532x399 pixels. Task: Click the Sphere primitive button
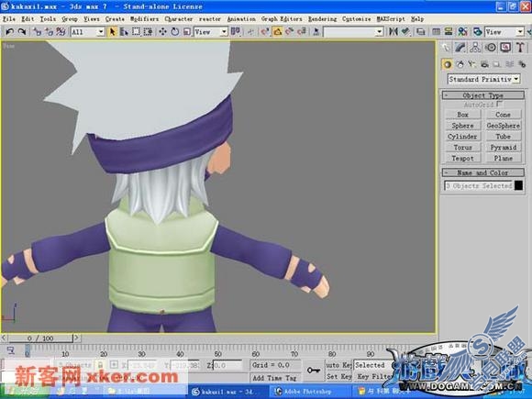coord(463,126)
